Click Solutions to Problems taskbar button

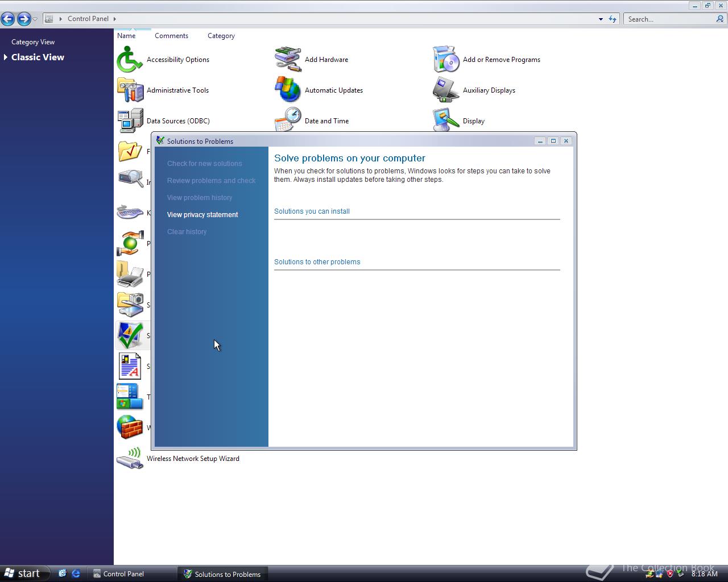[x=223, y=574]
